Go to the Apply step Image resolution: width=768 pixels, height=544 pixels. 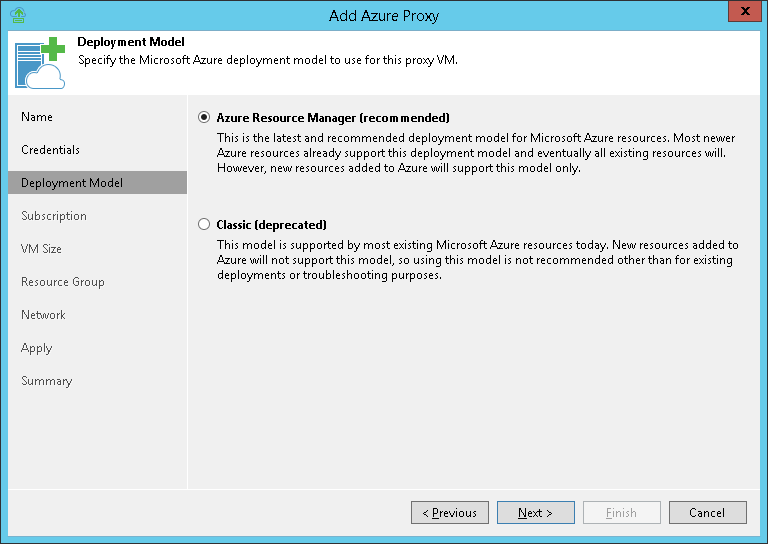click(x=37, y=348)
